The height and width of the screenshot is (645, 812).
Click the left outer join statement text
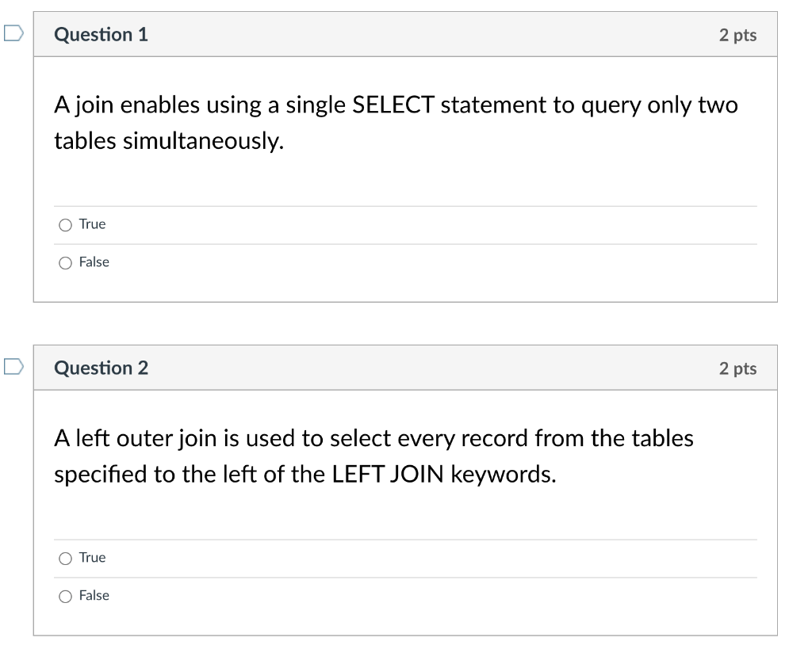pos(374,456)
